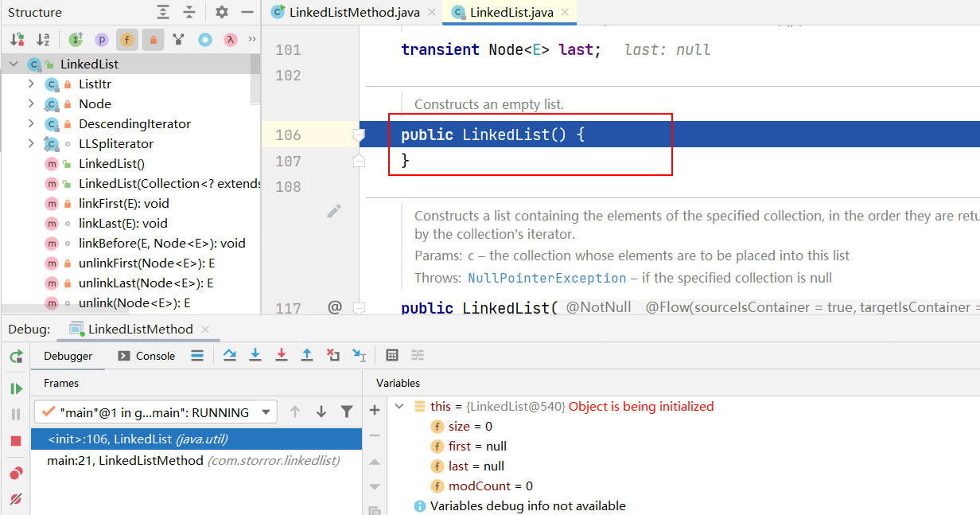Show more Structure toolbar options
Screen dimensions: 980x515
[x=252, y=39]
